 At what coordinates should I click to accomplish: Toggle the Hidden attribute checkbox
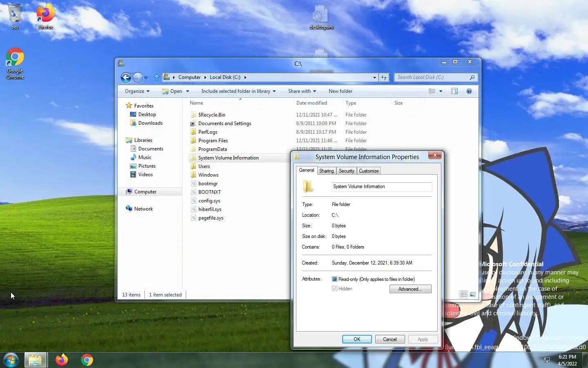click(334, 289)
